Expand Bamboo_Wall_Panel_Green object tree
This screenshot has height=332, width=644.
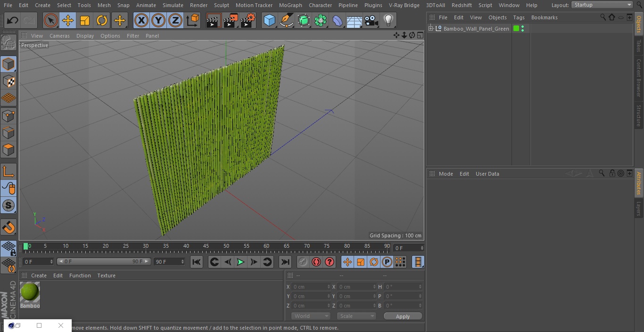click(430, 29)
